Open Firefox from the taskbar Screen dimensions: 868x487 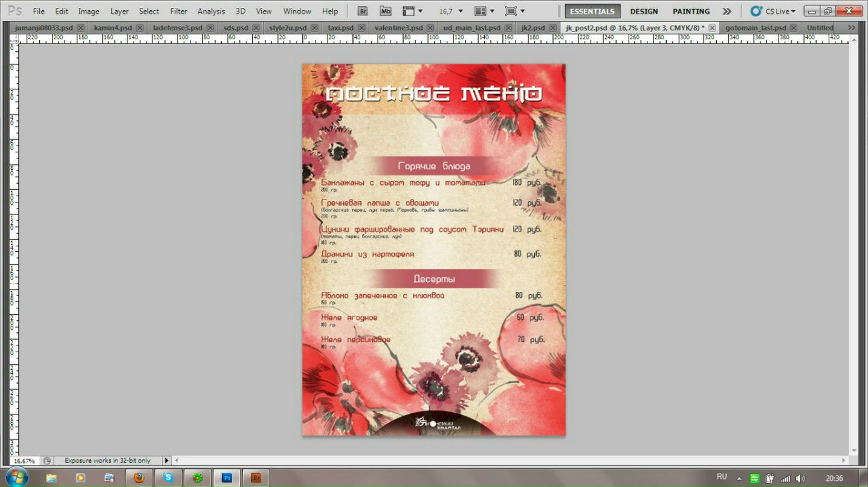139,478
